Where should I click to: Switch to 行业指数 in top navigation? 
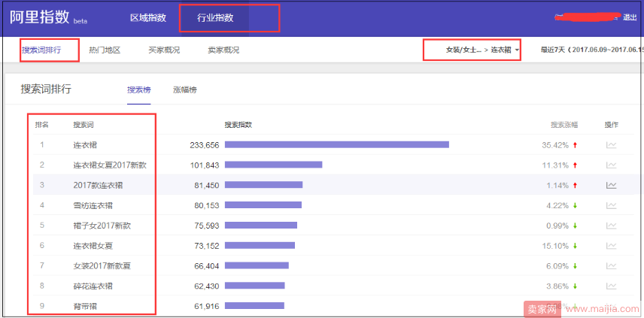215,17
